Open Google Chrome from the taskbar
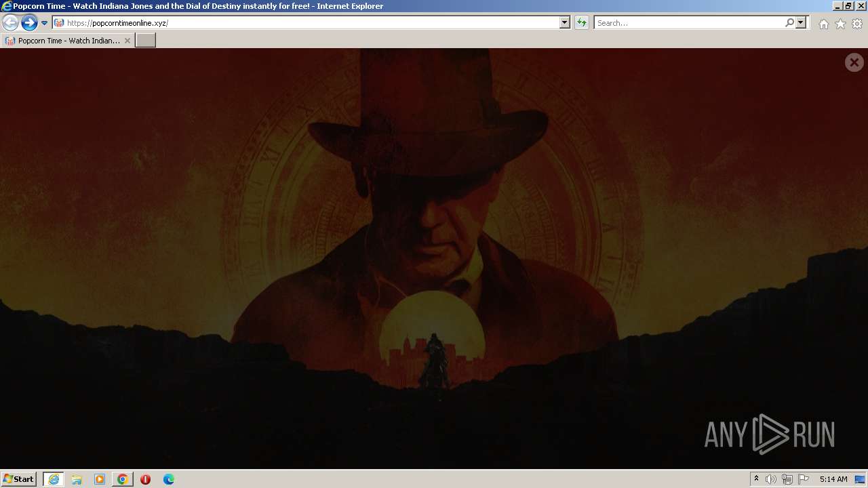868x488 pixels. click(123, 479)
